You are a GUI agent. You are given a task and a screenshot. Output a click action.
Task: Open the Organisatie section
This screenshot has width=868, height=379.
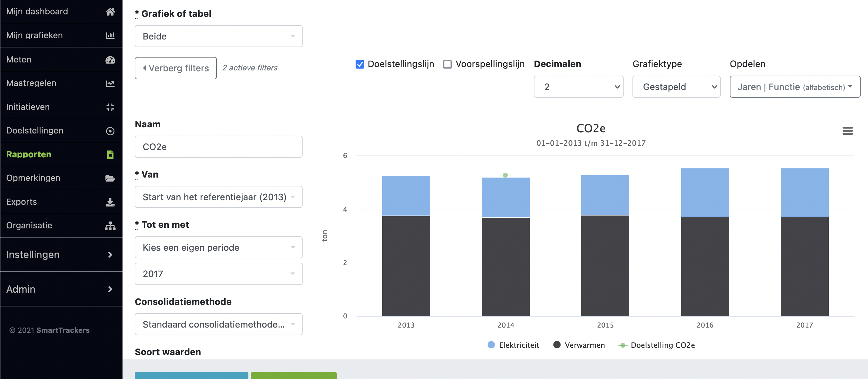[61, 226]
